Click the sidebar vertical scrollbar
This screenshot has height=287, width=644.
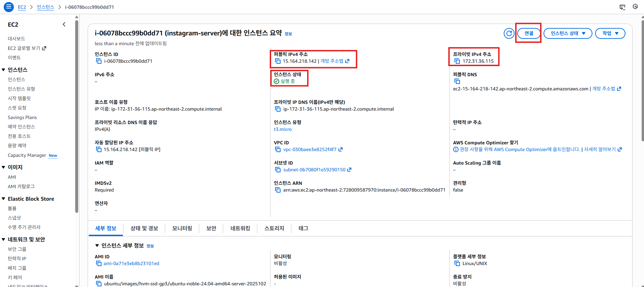(x=77, y=115)
